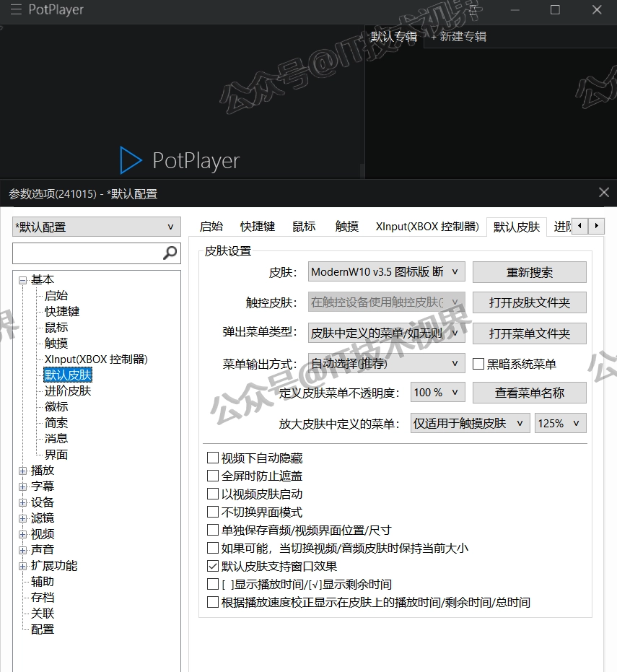Click 打开皮肤文件夹 button
Image resolution: width=617 pixels, height=672 pixels.
[529, 302]
